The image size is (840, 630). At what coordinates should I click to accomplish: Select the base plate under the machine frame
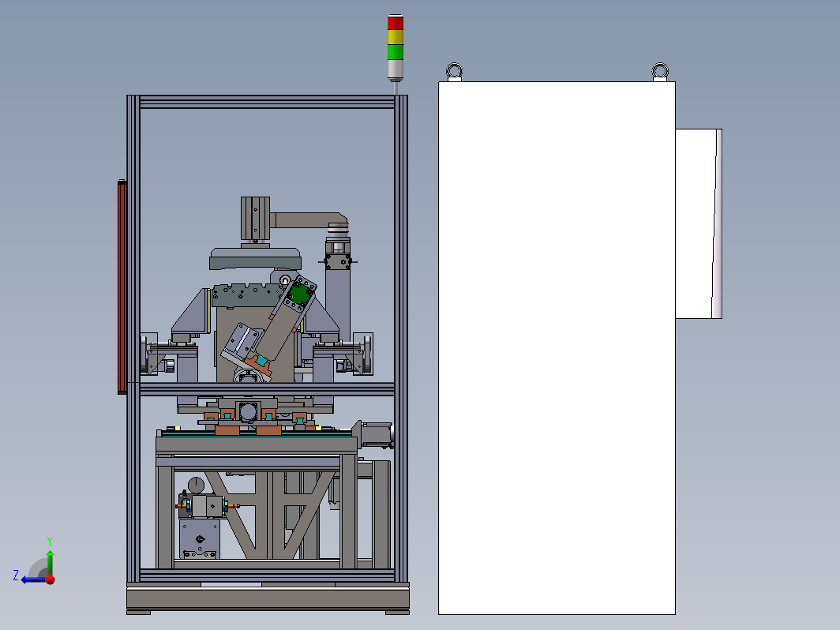tap(268, 598)
